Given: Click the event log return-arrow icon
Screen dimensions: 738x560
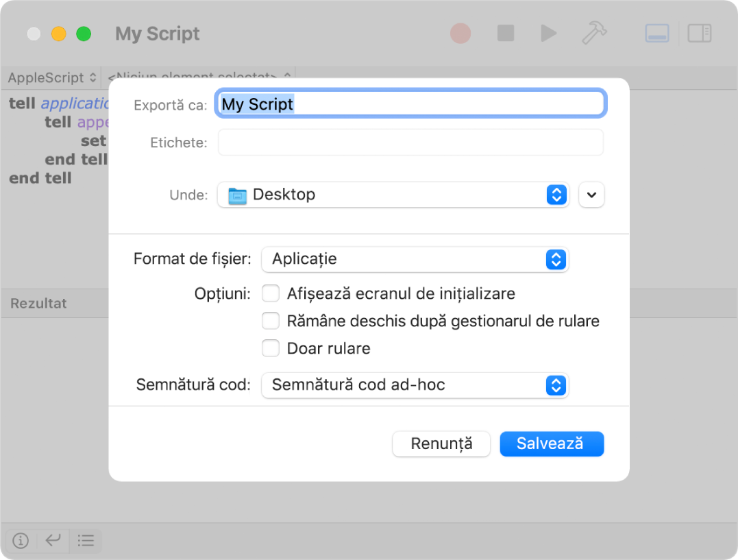Looking at the screenshot, I should pyautogui.click(x=53, y=541).
